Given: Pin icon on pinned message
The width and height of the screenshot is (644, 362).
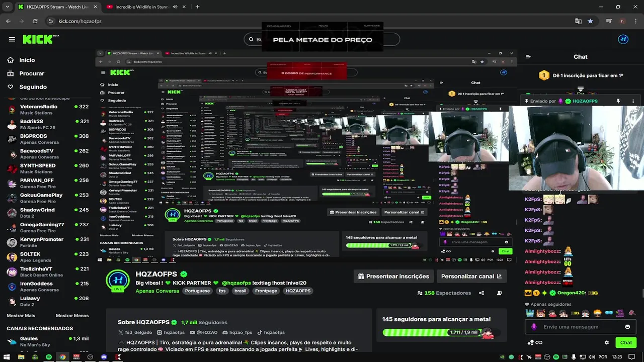Looking at the screenshot, I should (x=618, y=101).
